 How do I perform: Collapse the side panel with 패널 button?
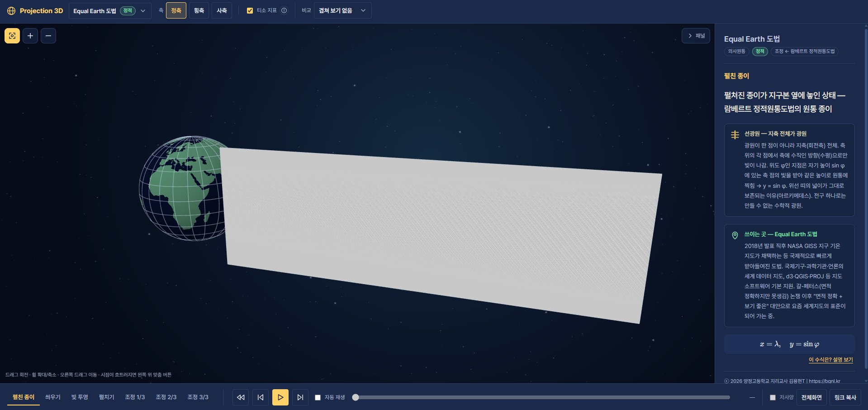(x=696, y=36)
